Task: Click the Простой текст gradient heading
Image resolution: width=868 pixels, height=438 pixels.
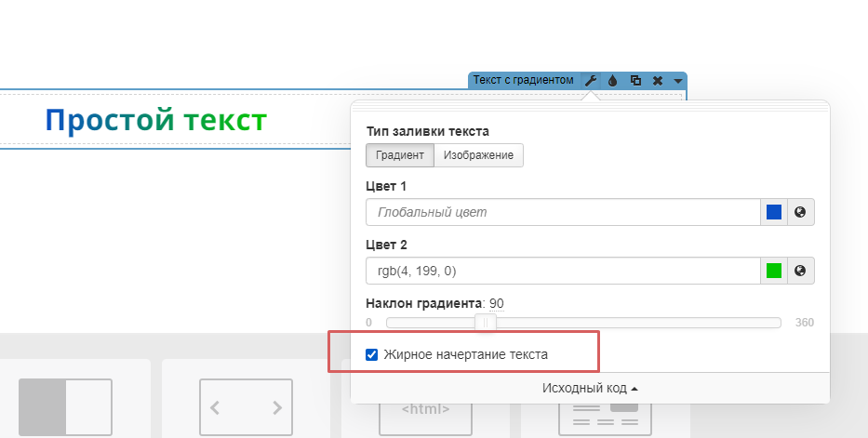Action: [155, 120]
